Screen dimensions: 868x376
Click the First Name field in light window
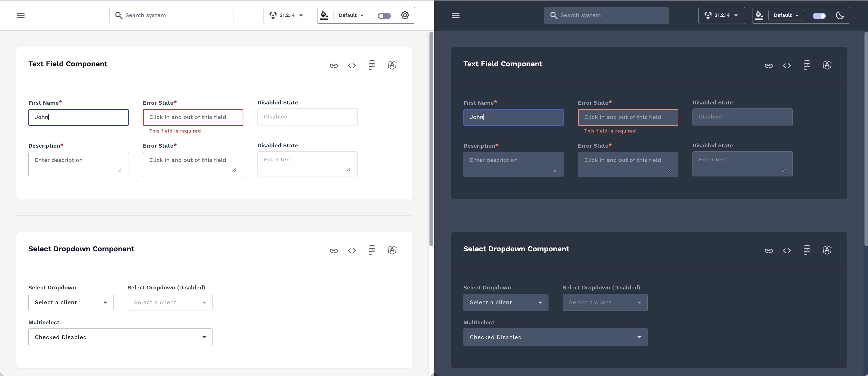79,117
